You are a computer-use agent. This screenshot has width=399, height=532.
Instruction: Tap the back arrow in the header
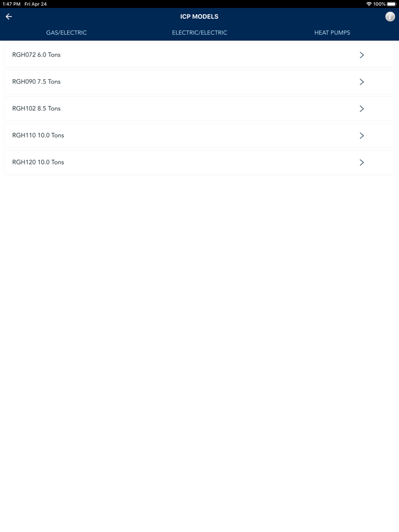click(9, 17)
